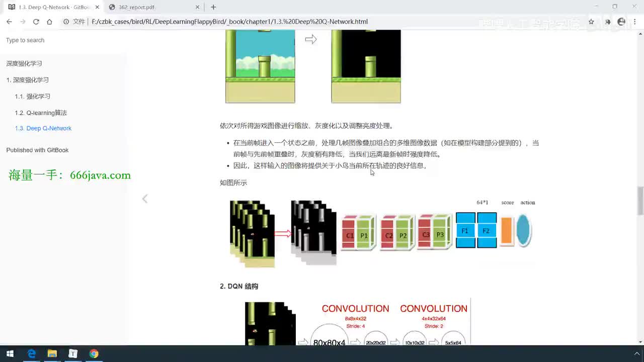Reload the current page

pos(36,22)
